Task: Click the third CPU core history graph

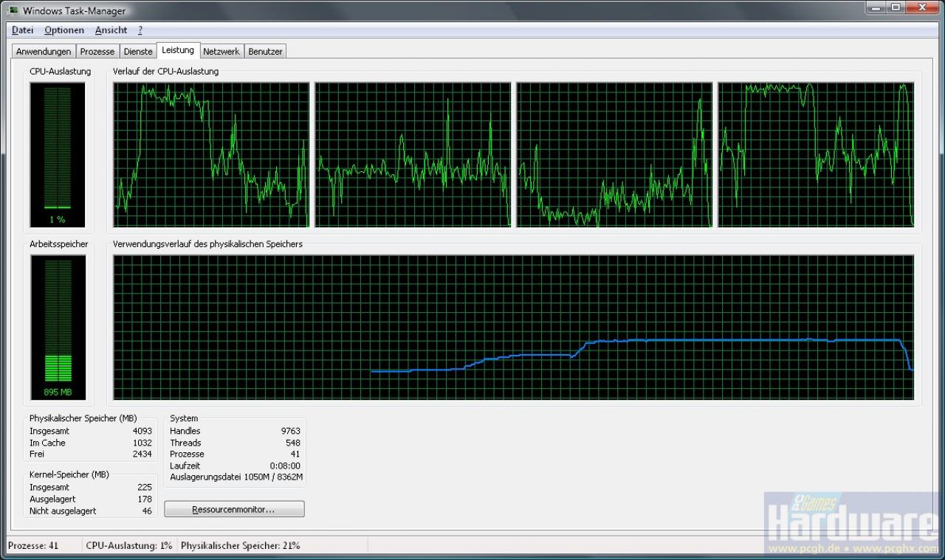Action: point(614,155)
